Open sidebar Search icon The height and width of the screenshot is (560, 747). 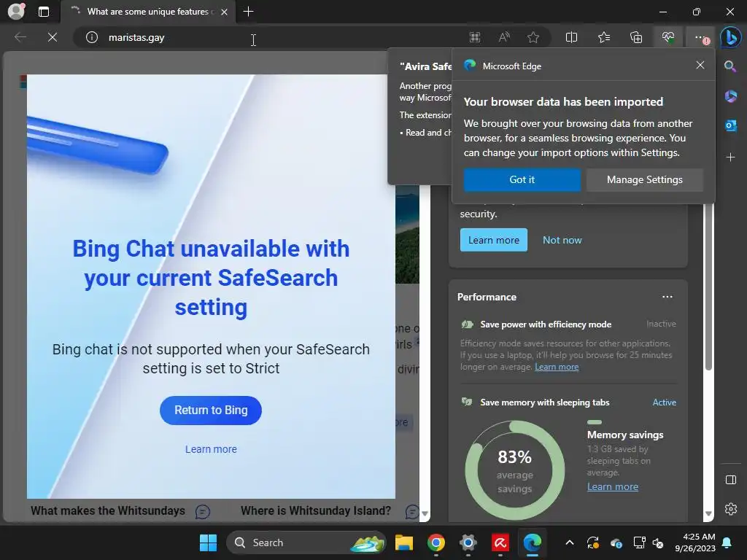tap(730, 66)
